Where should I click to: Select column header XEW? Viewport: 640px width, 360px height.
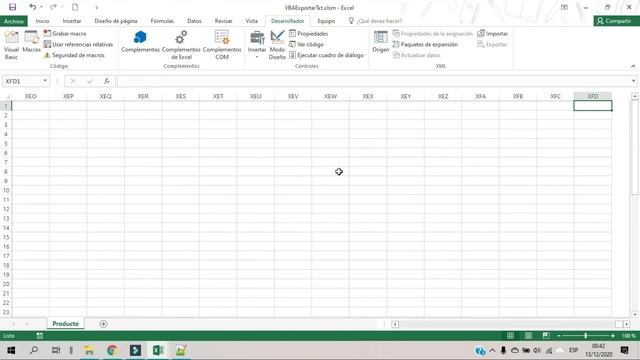[x=330, y=96]
